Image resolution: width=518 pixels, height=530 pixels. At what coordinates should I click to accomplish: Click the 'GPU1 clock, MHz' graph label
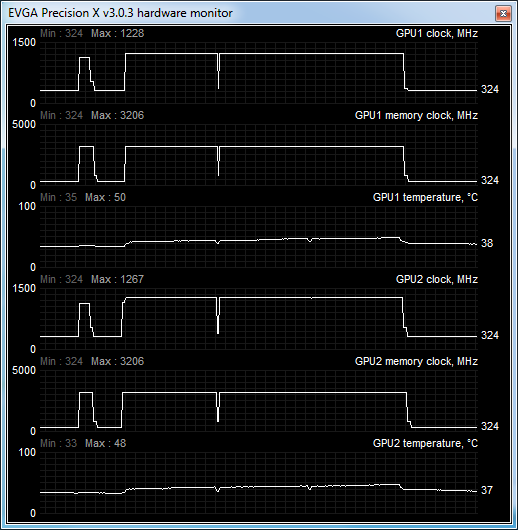pyautogui.click(x=437, y=33)
